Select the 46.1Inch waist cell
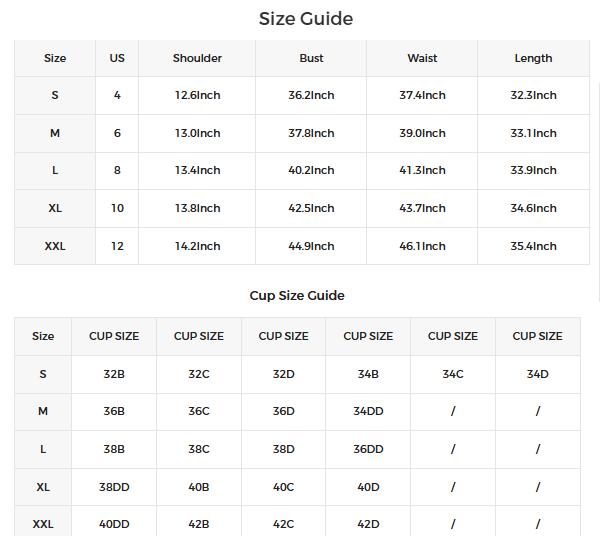The height and width of the screenshot is (545, 600). point(422,246)
